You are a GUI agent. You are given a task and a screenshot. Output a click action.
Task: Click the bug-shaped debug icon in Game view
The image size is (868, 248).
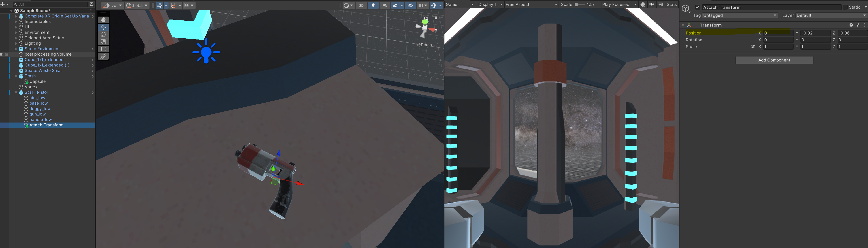pos(642,4)
